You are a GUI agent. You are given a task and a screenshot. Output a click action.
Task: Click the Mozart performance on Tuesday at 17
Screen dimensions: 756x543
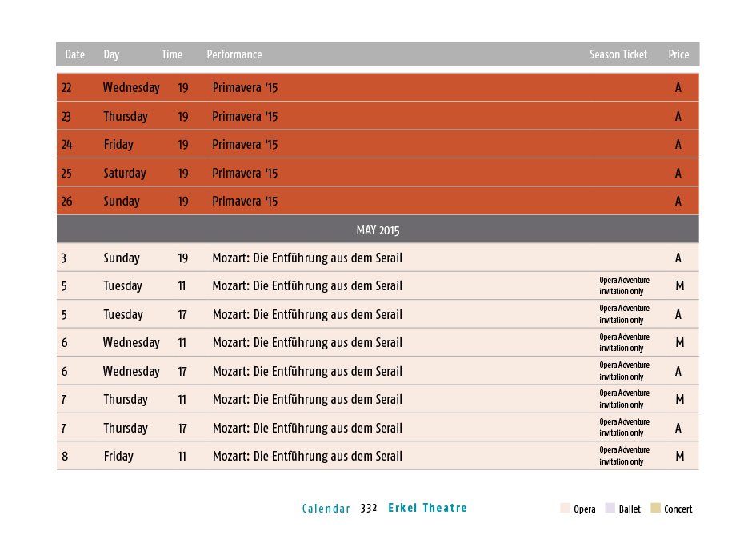(308, 314)
